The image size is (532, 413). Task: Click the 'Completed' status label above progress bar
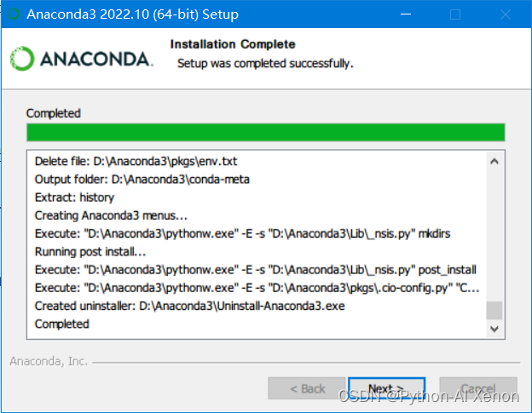53,113
